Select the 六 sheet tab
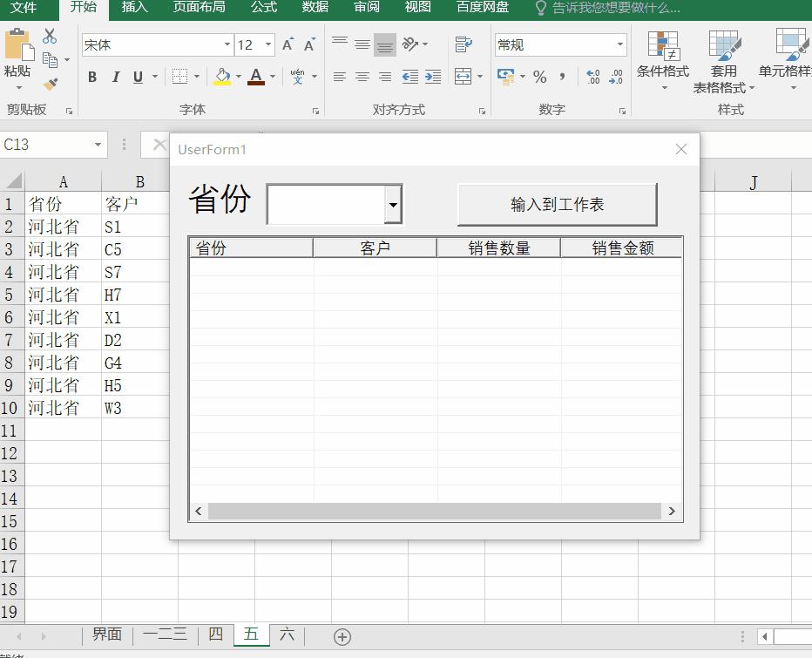 pos(288,635)
